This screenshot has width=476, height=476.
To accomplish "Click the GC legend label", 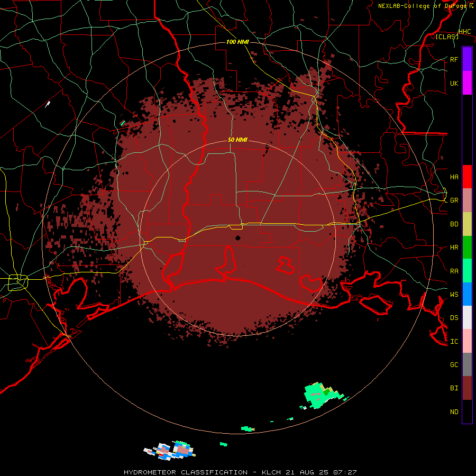I will (x=454, y=364).
